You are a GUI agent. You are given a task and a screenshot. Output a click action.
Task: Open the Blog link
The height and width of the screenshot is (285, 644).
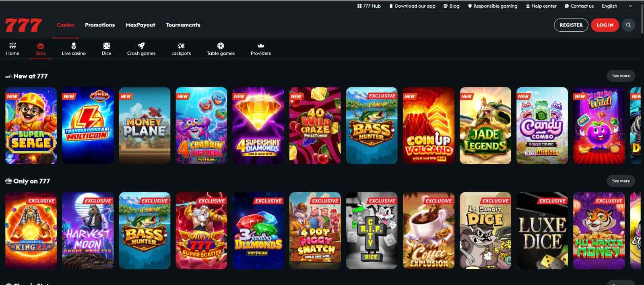coord(454,6)
